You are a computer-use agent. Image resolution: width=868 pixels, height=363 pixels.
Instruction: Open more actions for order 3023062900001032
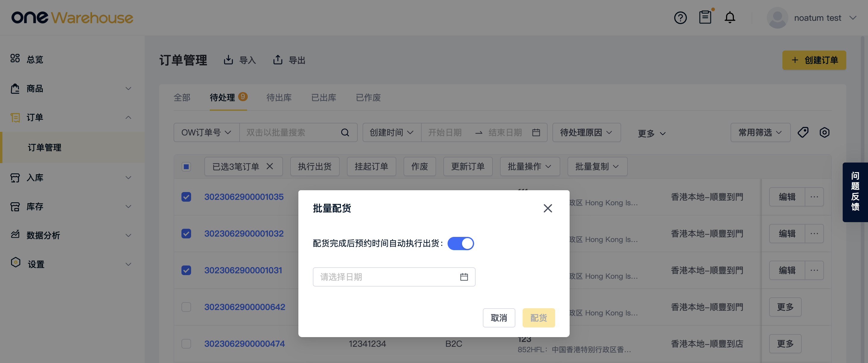coord(814,234)
